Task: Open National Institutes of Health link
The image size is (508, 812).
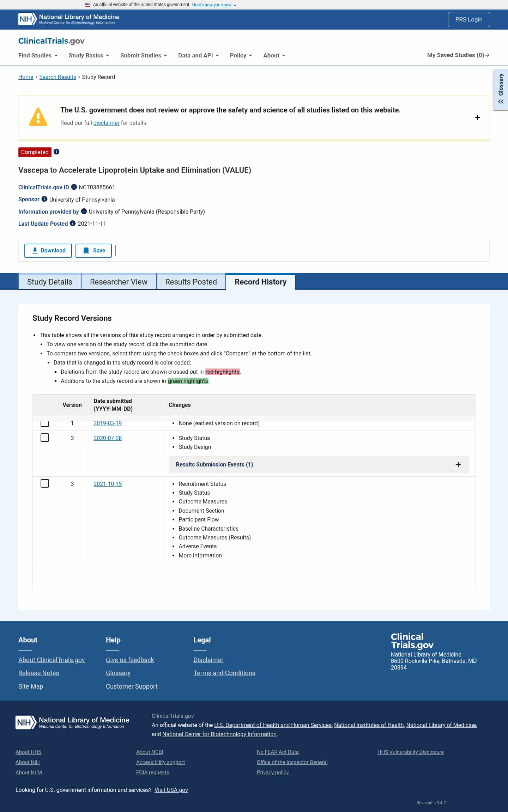Action: [369, 725]
